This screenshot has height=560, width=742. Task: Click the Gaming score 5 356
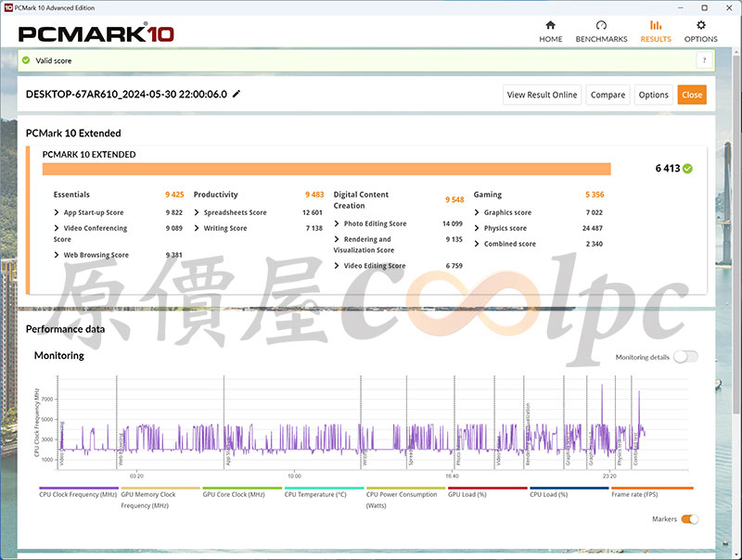(x=595, y=195)
